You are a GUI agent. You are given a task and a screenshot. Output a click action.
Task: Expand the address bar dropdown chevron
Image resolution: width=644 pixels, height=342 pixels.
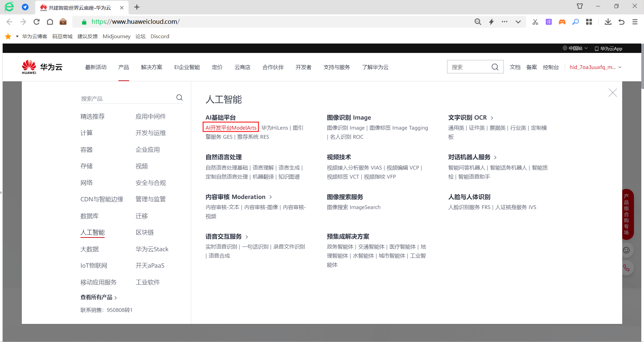pyautogui.click(x=518, y=22)
